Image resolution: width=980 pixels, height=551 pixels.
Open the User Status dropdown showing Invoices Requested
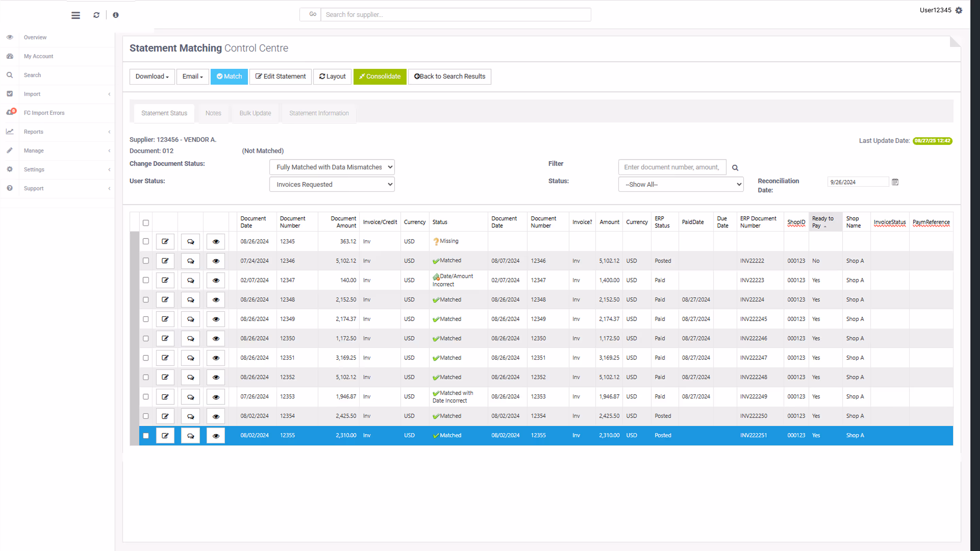tap(332, 184)
